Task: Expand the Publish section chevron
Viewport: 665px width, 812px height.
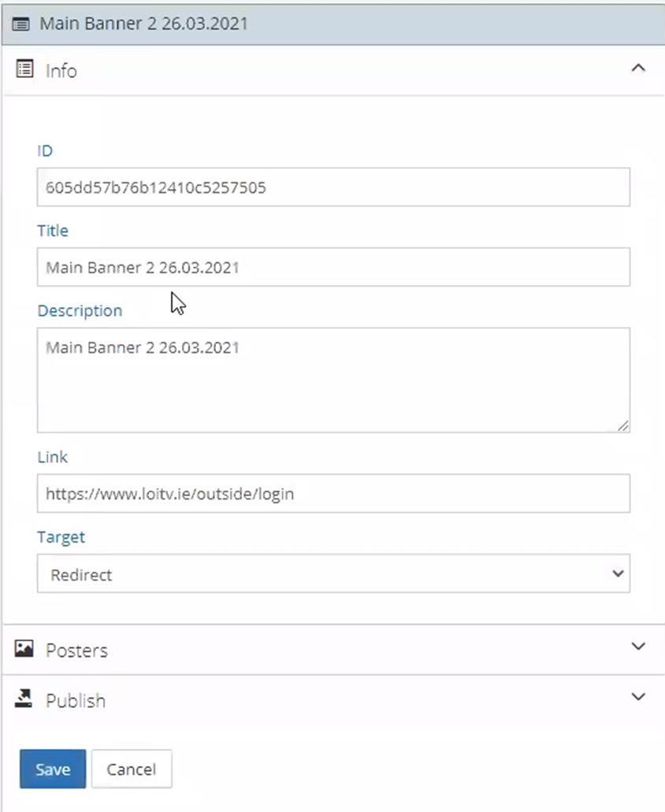Action: click(638, 697)
